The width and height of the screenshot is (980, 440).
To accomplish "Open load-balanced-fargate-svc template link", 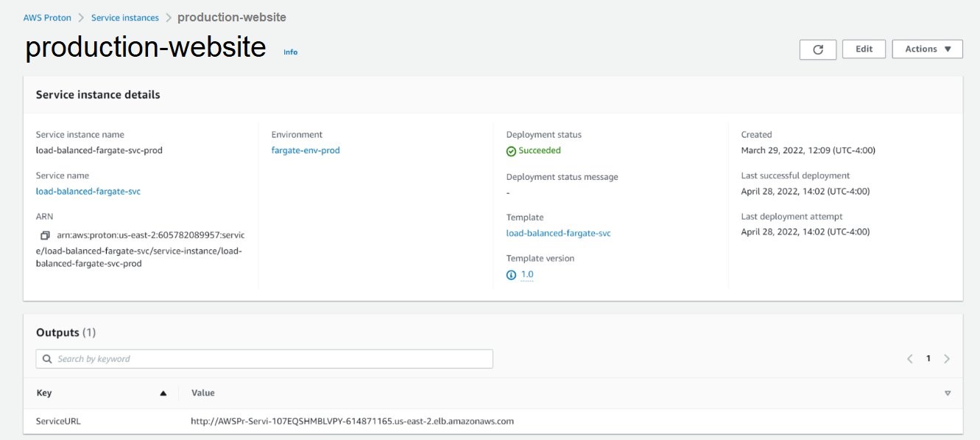I will point(559,234).
